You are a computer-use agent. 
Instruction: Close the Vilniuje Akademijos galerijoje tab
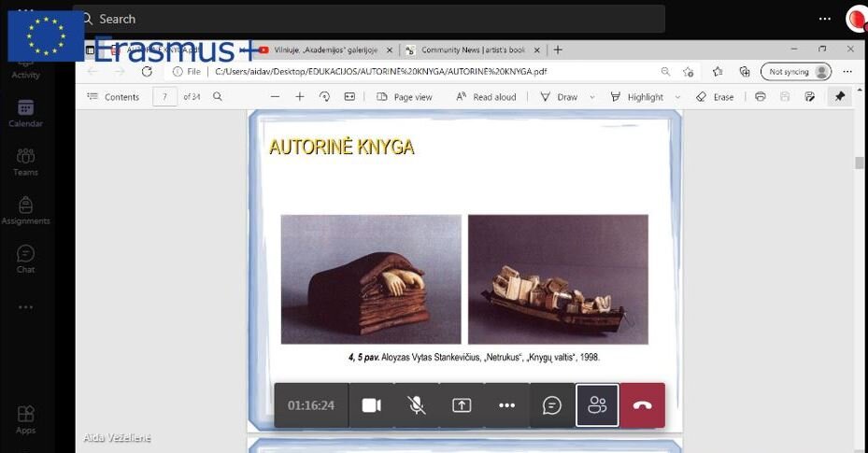pos(390,50)
